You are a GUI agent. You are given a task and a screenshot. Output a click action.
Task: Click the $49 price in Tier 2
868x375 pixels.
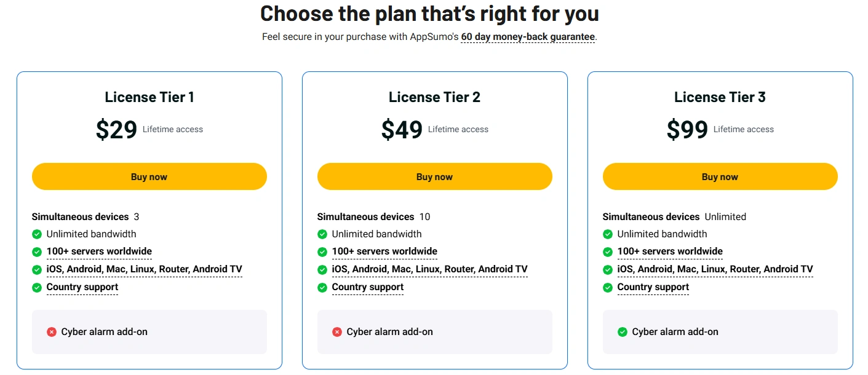[402, 130]
